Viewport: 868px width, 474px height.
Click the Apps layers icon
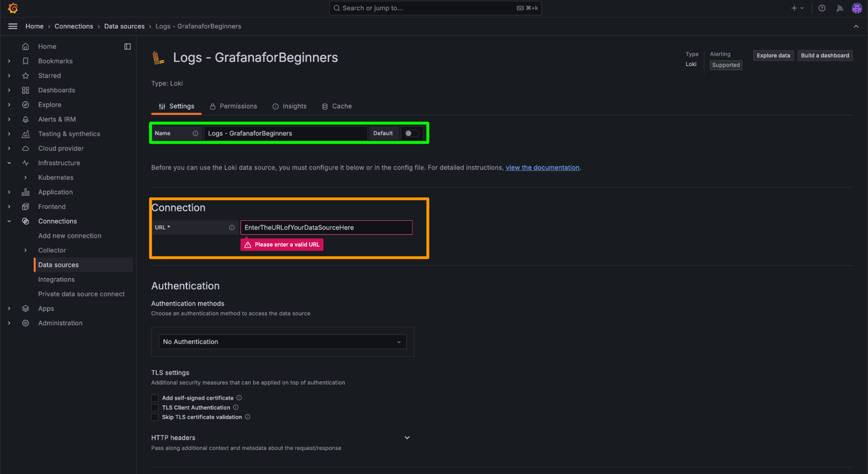(x=26, y=308)
